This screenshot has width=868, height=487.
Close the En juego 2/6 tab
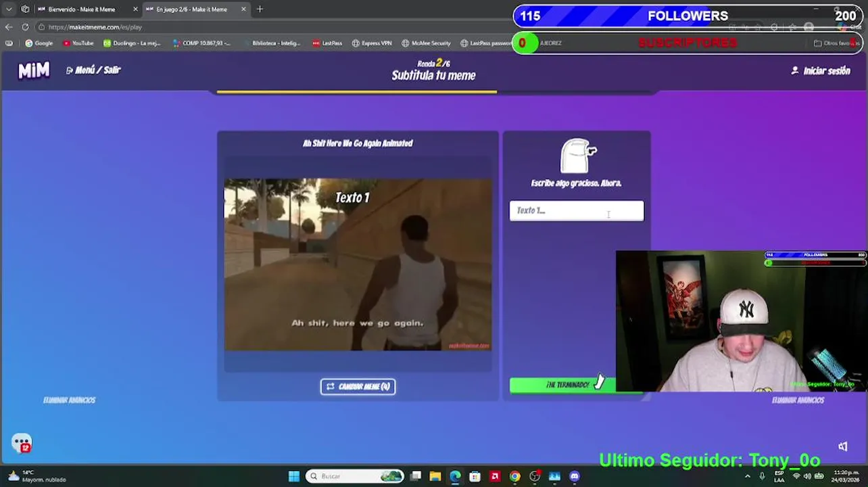[x=245, y=9]
